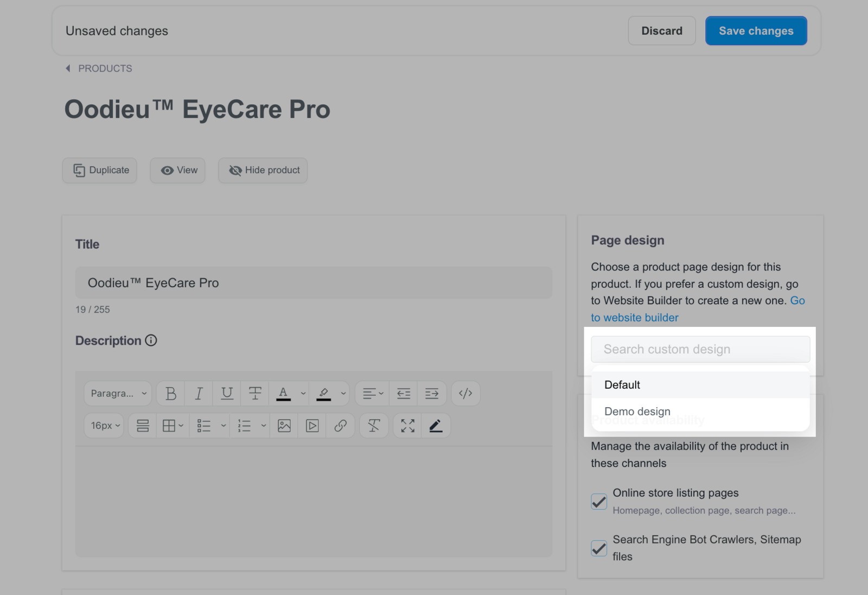Click the Search custom design field
This screenshot has height=595, width=868.
[x=700, y=349]
